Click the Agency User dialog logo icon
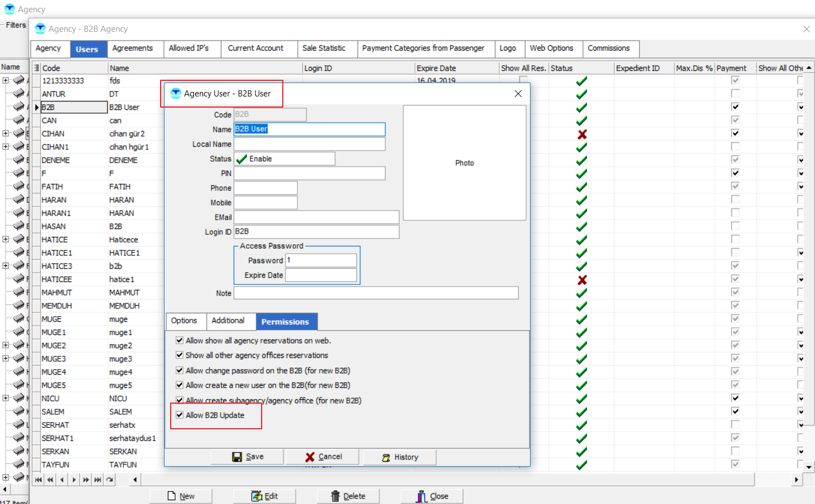Image resolution: width=815 pixels, height=504 pixels. (x=176, y=94)
